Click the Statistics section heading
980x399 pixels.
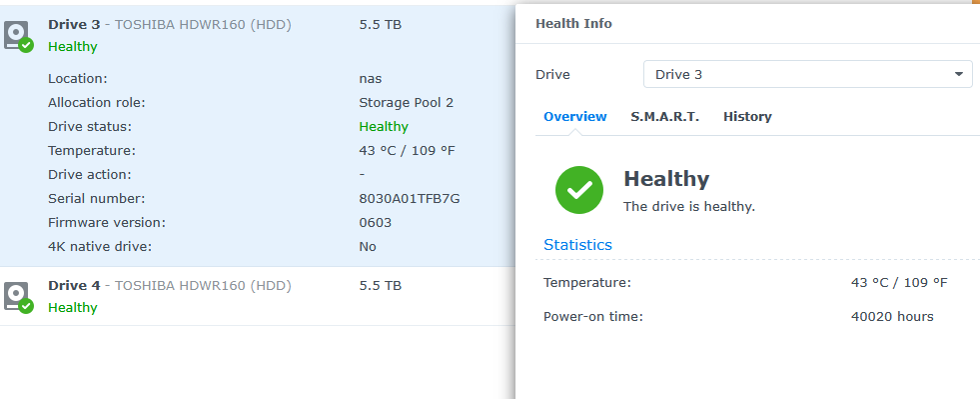[x=578, y=245]
